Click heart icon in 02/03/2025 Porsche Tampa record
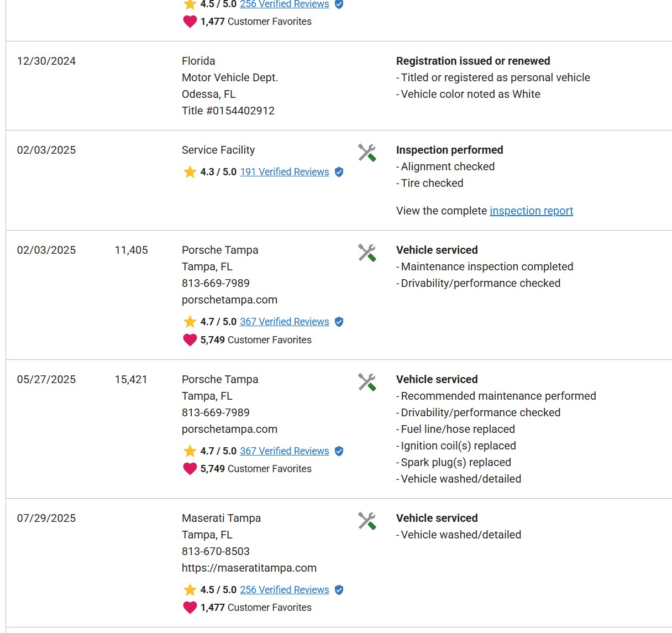The height and width of the screenshot is (633, 672). tap(190, 340)
